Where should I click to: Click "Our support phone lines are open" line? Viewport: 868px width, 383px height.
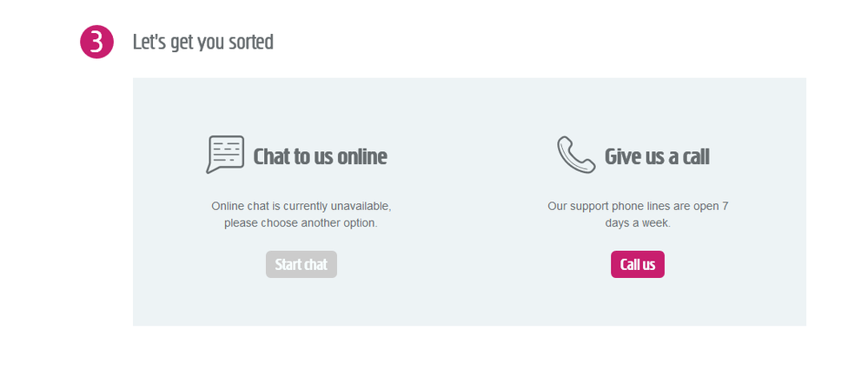point(638,207)
